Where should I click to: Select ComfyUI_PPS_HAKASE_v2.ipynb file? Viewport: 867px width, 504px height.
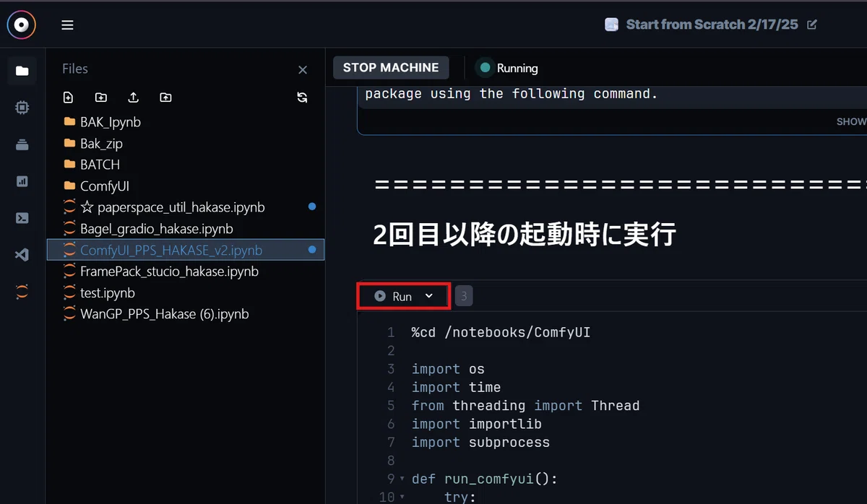186,250
